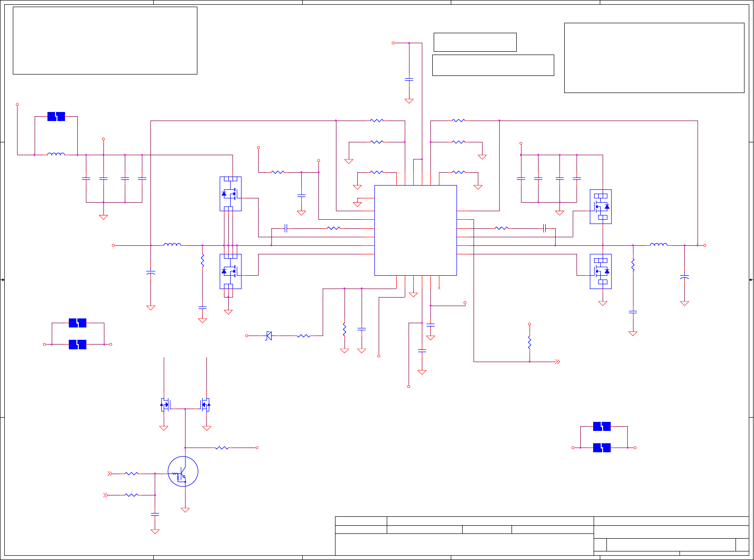Click the blue jumper above the input inductor
This screenshot has width=754, height=560.
click(56, 116)
